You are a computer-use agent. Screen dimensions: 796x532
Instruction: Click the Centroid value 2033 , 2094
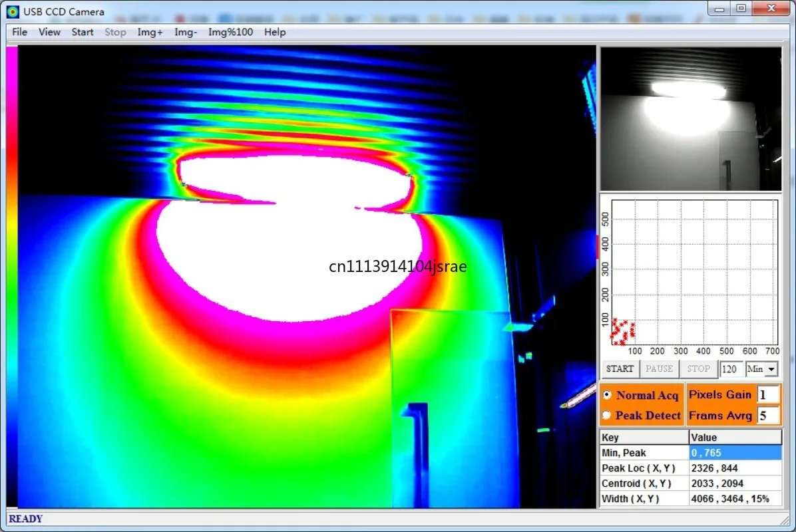[735, 483]
